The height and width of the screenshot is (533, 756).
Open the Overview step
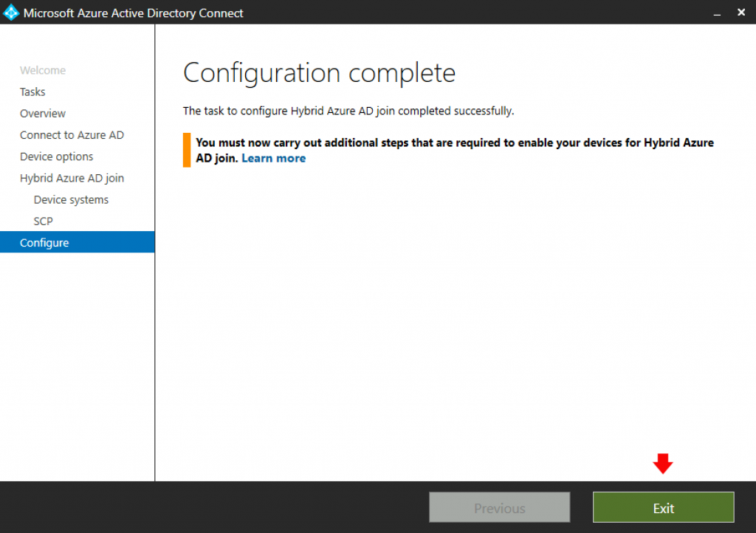42,113
